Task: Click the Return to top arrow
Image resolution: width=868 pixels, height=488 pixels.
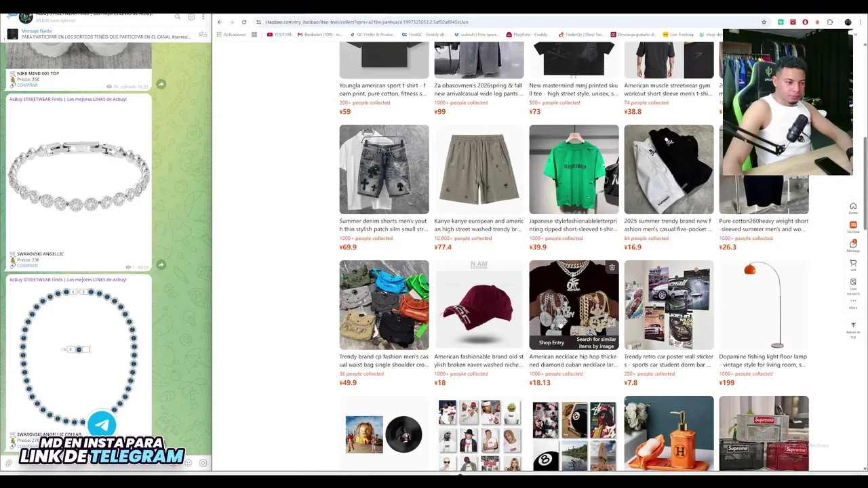Action: click(853, 328)
